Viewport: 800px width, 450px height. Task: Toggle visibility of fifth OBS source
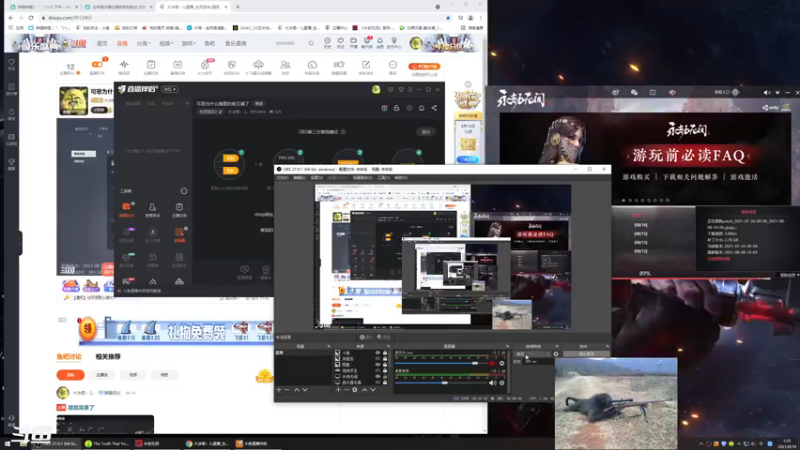(x=378, y=376)
